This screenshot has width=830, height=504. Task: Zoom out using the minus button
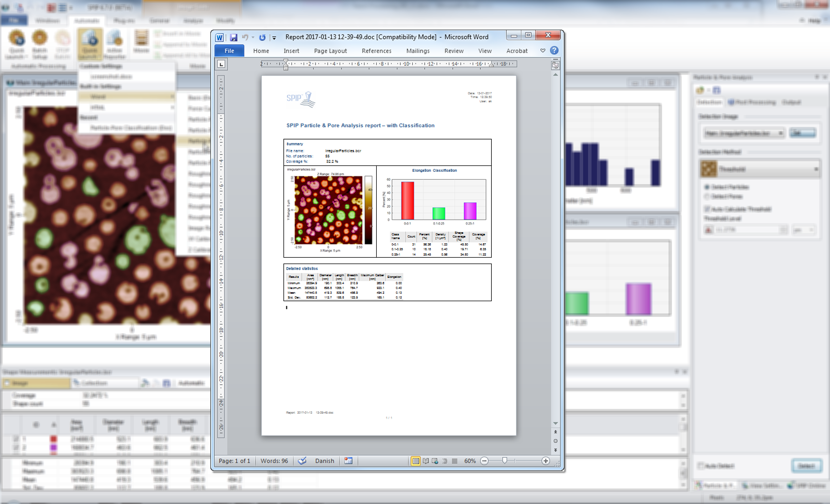484,461
